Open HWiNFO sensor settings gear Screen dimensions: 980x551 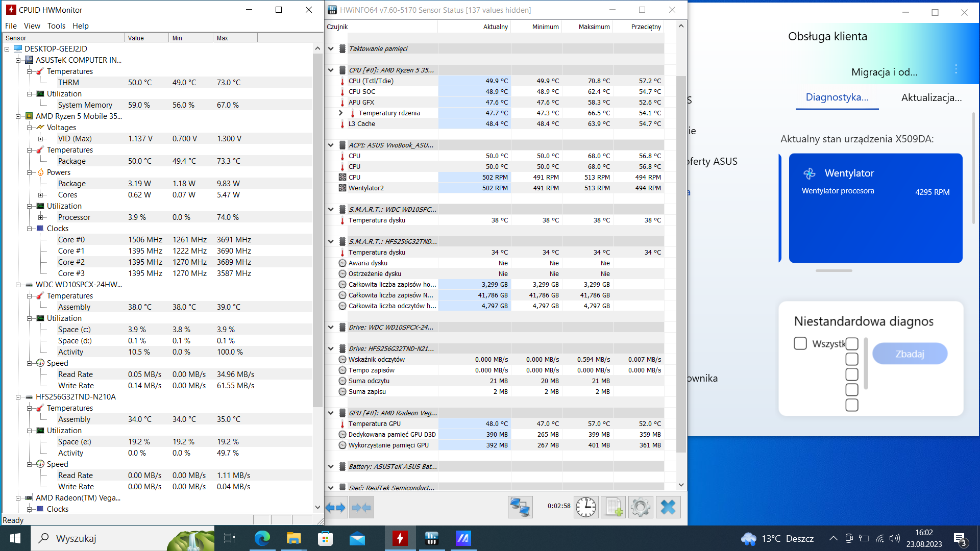[641, 507]
